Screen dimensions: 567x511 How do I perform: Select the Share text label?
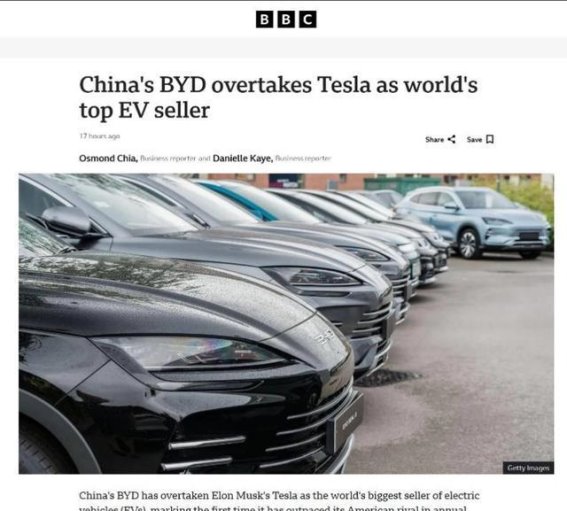(434, 140)
